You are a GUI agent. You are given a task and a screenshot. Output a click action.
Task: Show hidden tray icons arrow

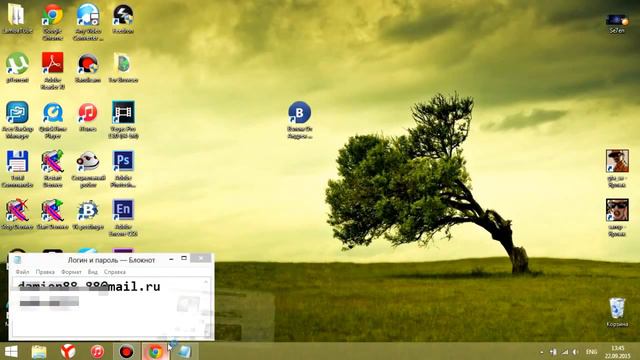tap(542, 352)
